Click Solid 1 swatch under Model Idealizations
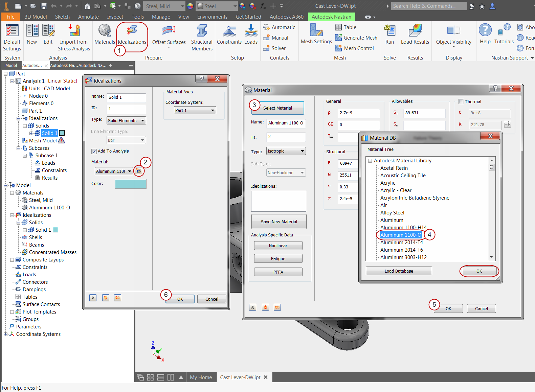The image size is (535, 392). 55,230
